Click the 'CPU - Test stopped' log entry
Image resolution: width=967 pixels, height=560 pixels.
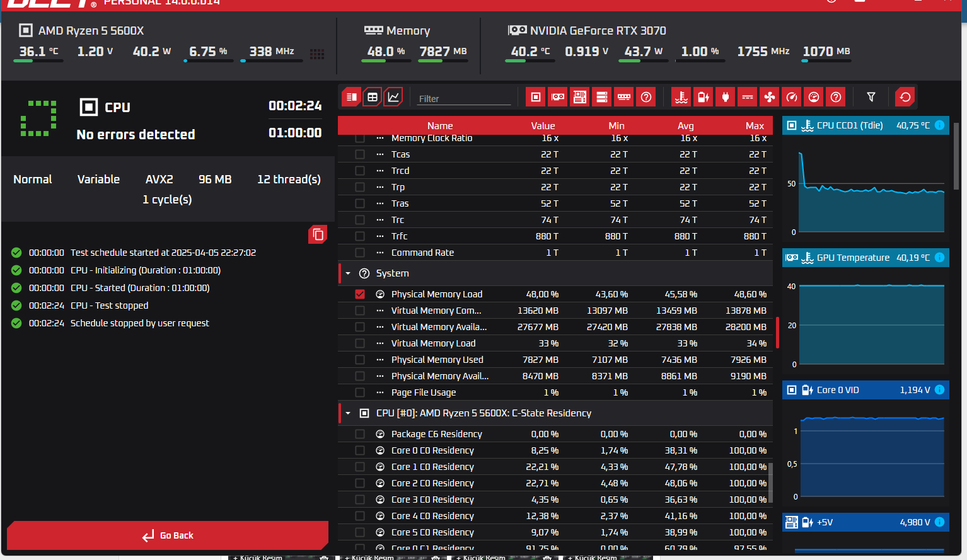click(110, 306)
